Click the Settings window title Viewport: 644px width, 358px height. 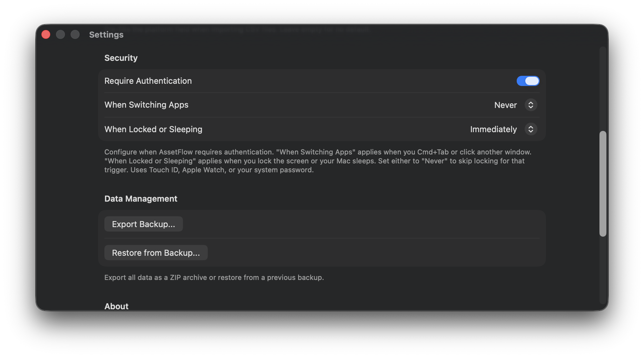(x=106, y=34)
